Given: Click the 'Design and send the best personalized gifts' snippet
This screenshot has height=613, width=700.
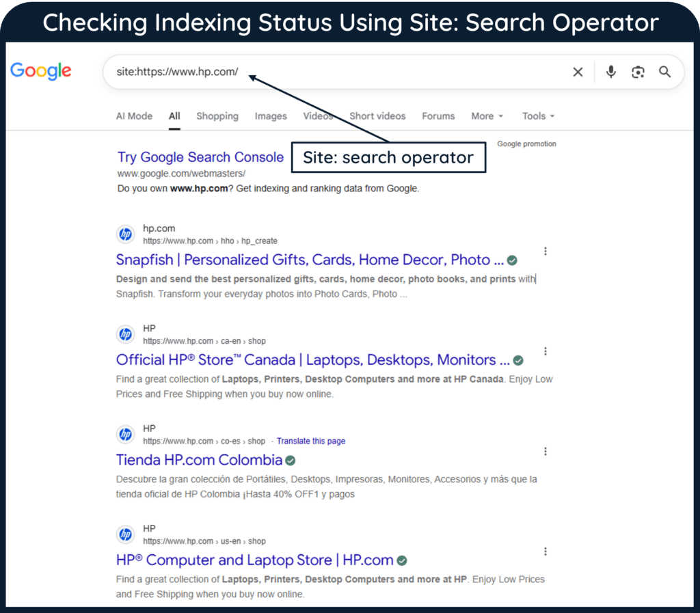Looking at the screenshot, I should click(x=326, y=286).
